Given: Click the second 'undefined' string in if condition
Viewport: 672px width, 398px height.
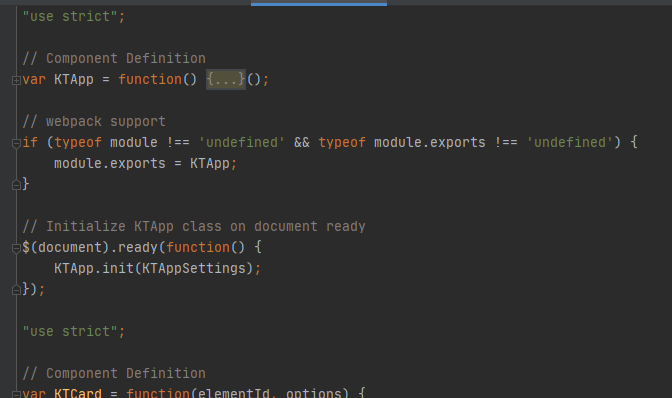Looking at the screenshot, I should click(x=570, y=142).
